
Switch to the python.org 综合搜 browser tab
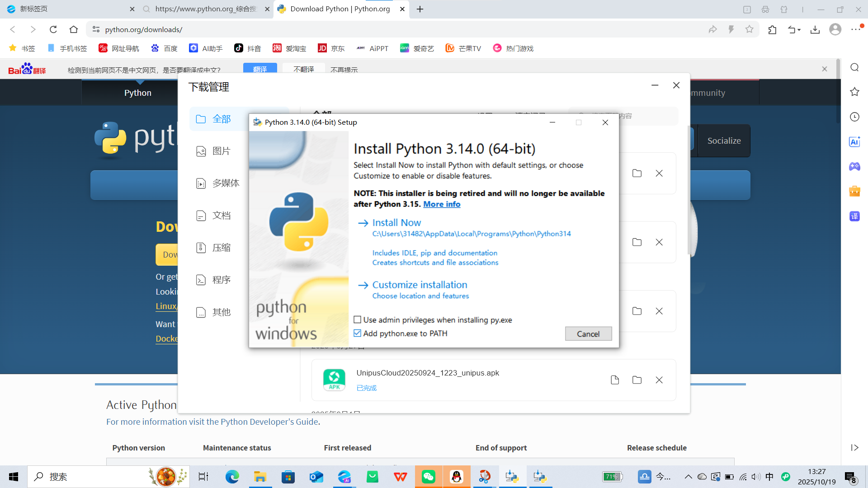pyautogui.click(x=203, y=9)
